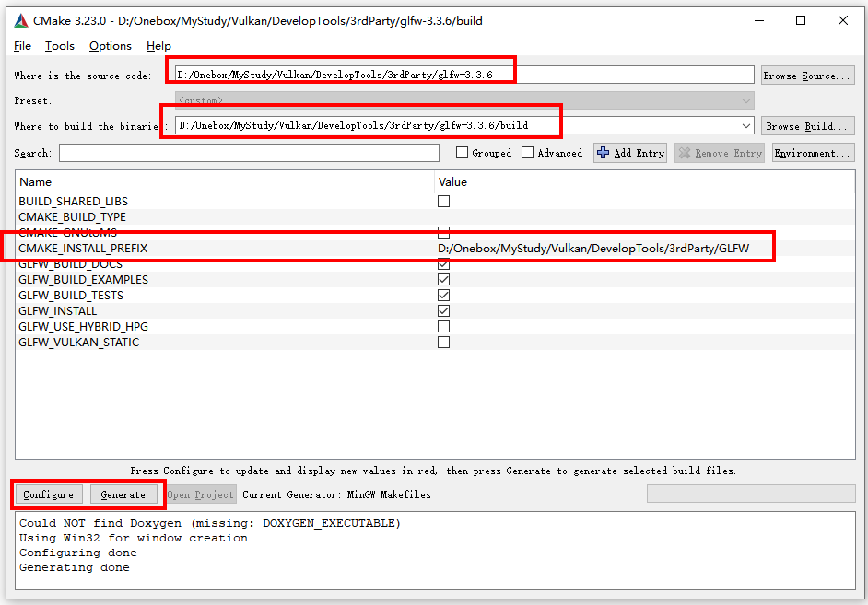The width and height of the screenshot is (868, 605).
Task: Click Browse Build button
Action: 808,126
